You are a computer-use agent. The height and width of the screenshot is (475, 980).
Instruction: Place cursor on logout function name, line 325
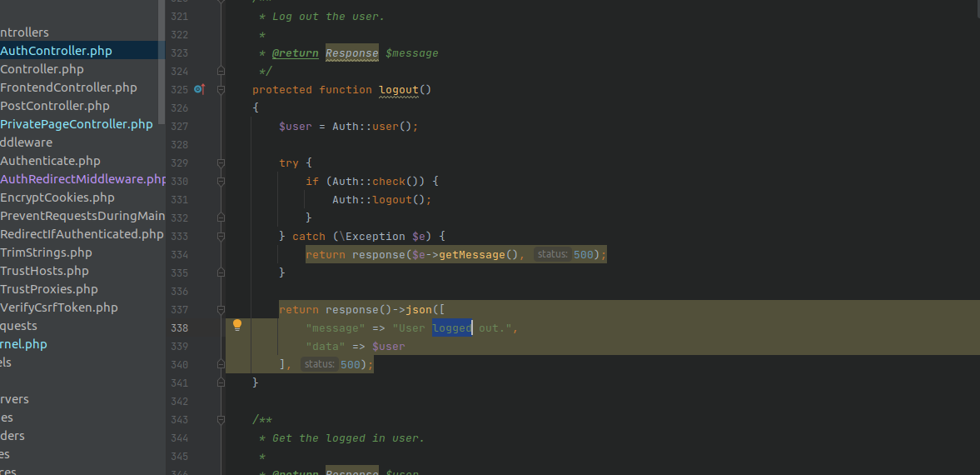tap(399, 89)
